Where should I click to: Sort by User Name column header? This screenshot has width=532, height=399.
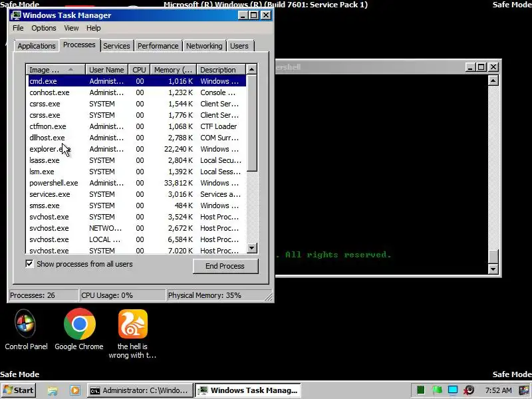106,70
